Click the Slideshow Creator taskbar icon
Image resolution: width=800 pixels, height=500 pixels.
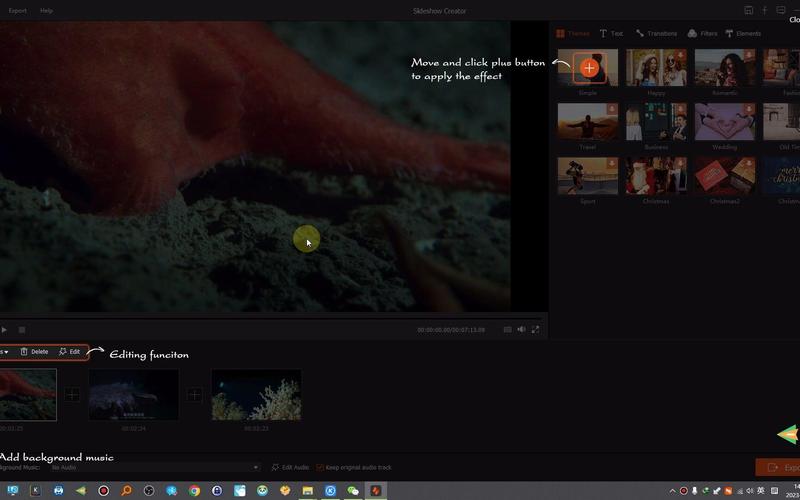click(376, 491)
